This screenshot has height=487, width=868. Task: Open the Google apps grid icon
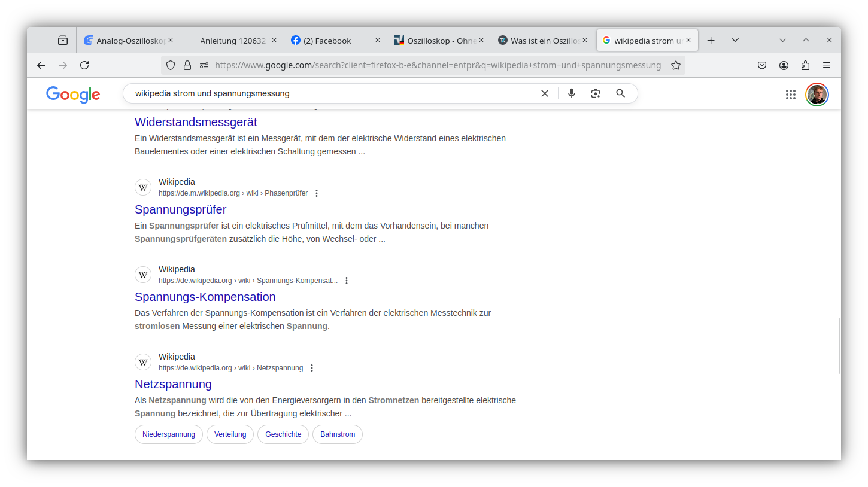(x=790, y=94)
